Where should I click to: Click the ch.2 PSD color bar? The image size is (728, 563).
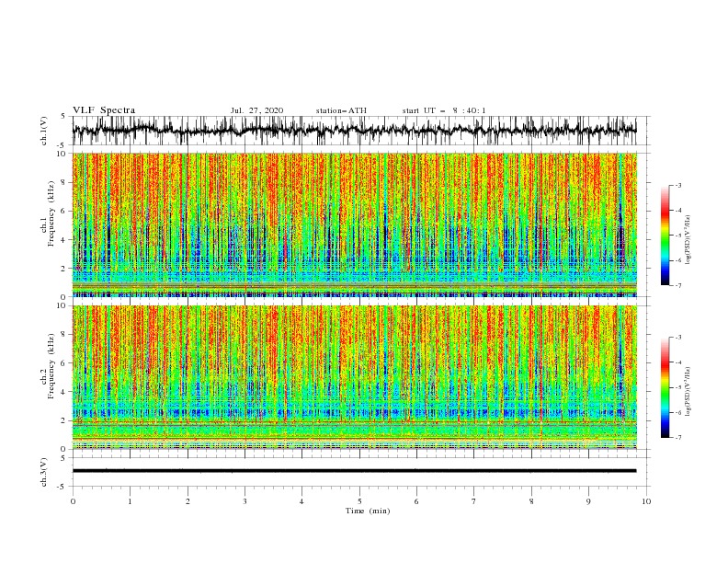[665, 387]
